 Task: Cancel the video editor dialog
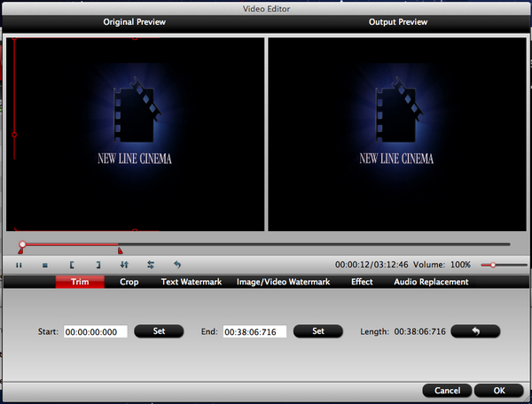447,391
